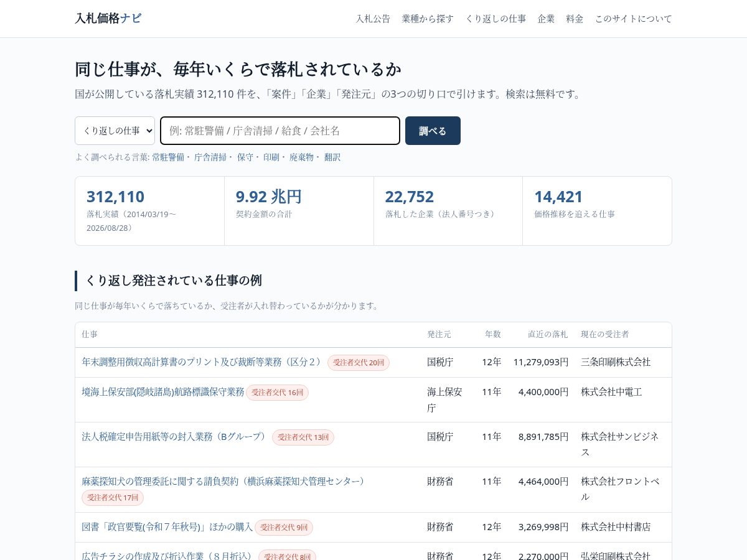Screen dimensions: 747x560
Task: Go to 入札公告 in the navigation
Action: (x=373, y=19)
